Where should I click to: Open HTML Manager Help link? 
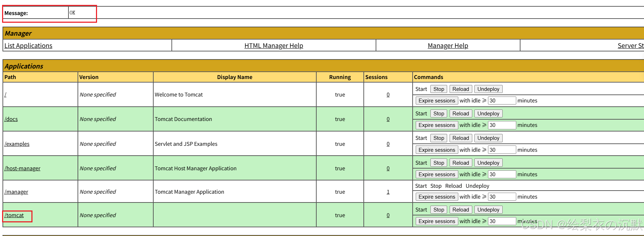pos(274,45)
